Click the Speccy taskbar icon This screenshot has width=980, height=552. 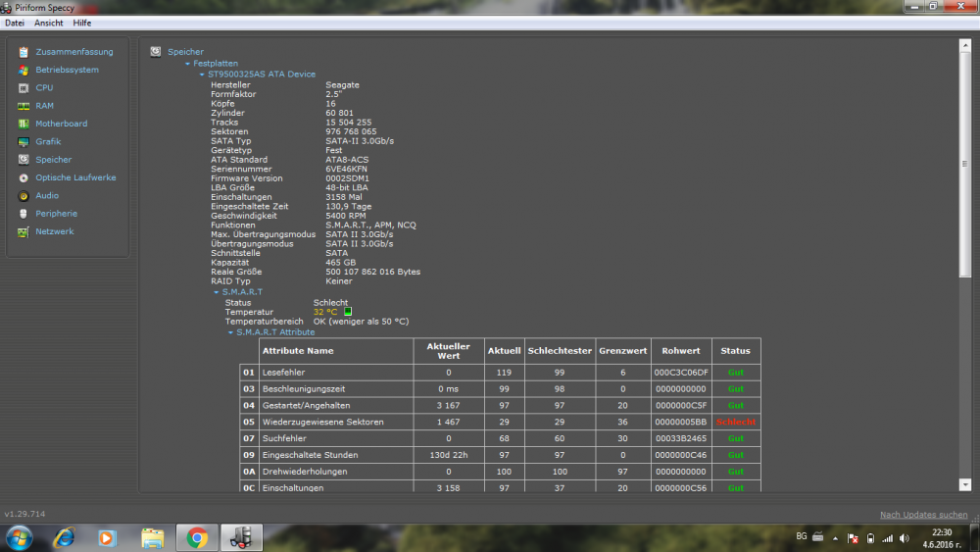[x=241, y=537]
